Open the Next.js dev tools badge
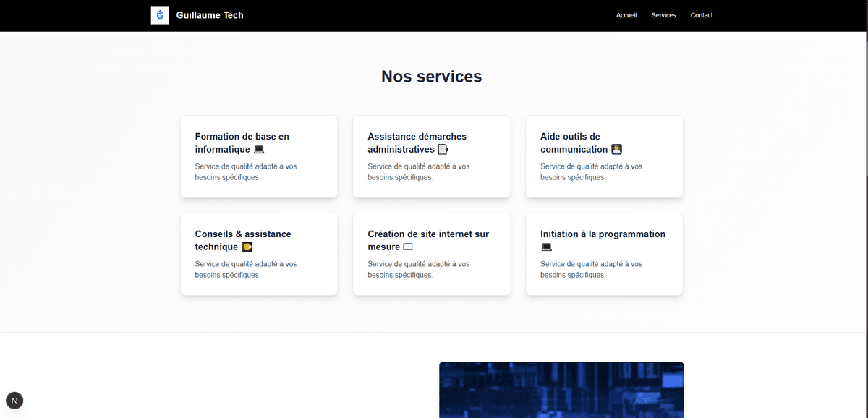This screenshot has width=868, height=418. coord(14,400)
